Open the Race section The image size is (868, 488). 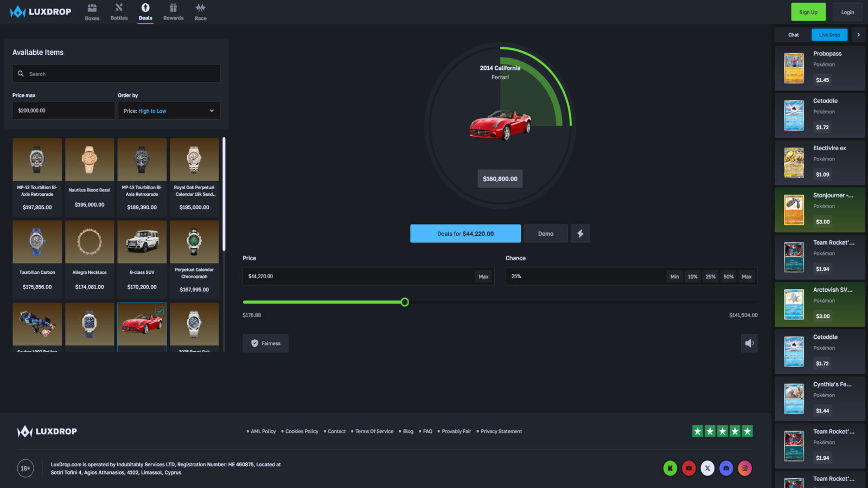[201, 12]
